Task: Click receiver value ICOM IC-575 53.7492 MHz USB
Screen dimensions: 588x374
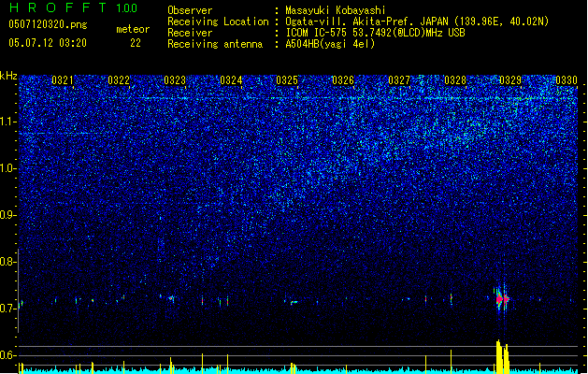Action: tap(375, 33)
